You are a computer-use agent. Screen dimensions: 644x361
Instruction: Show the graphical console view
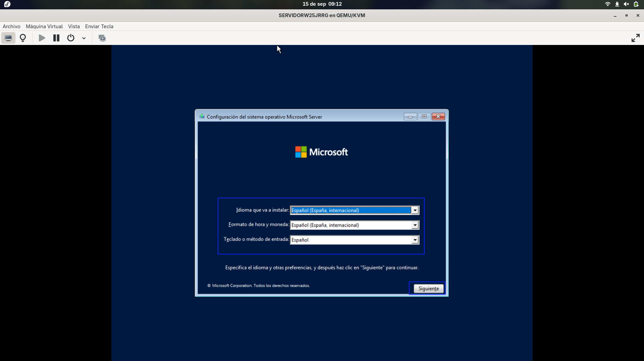coord(8,38)
